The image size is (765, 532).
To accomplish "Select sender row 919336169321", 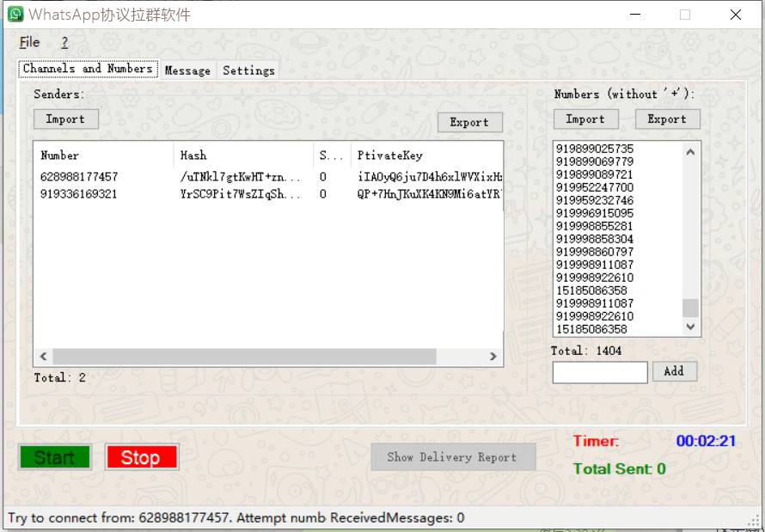I will (268, 194).
